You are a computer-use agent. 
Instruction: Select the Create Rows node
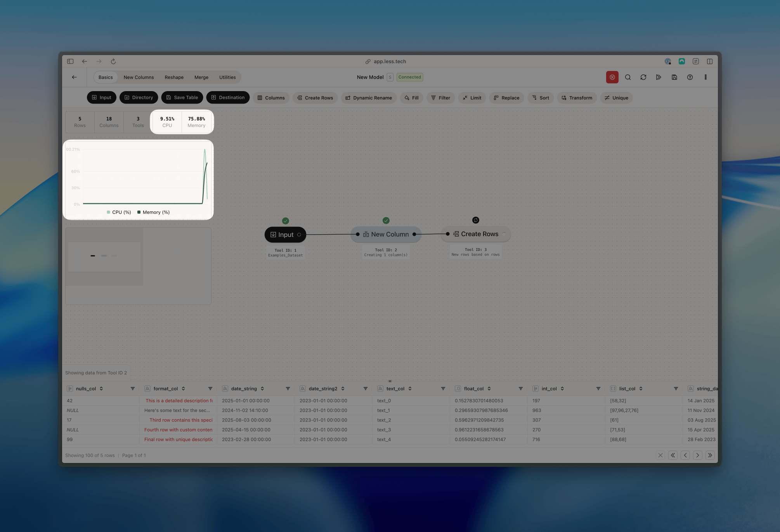[475, 234]
